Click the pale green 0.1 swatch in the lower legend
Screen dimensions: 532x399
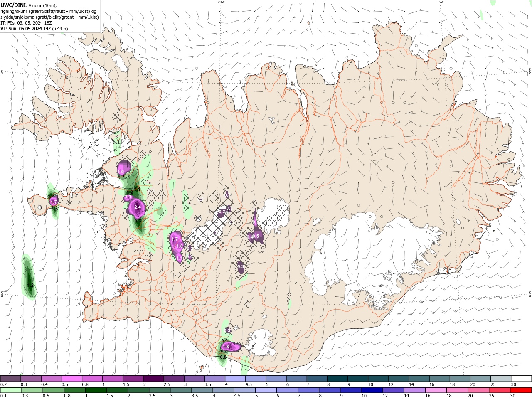(x=11, y=390)
